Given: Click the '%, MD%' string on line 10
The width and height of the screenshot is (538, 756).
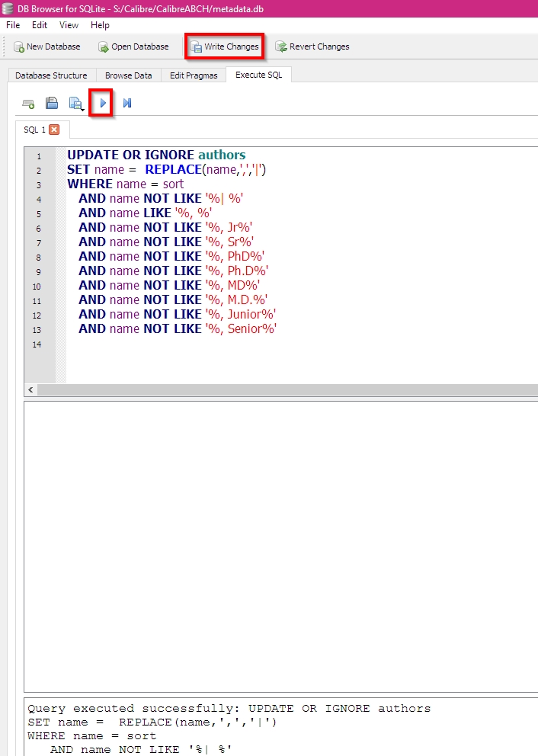Looking at the screenshot, I should [x=233, y=286].
